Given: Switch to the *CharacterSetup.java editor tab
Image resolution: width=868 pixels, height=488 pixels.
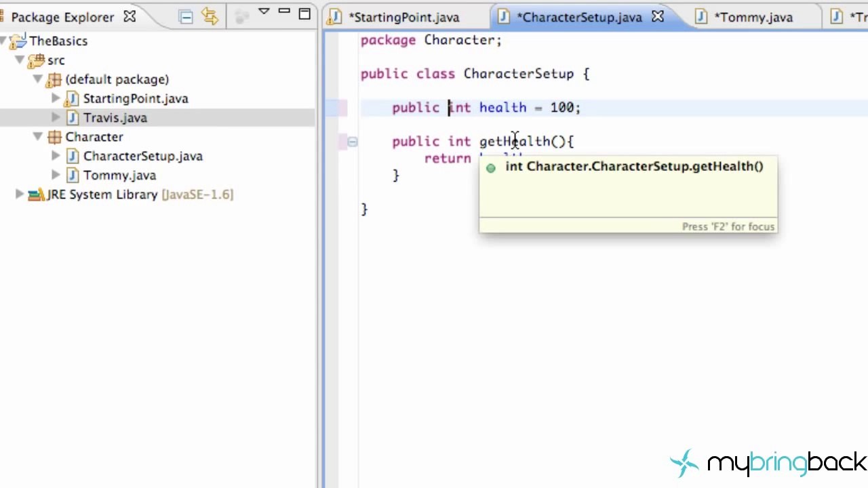Looking at the screenshot, I should (x=578, y=17).
